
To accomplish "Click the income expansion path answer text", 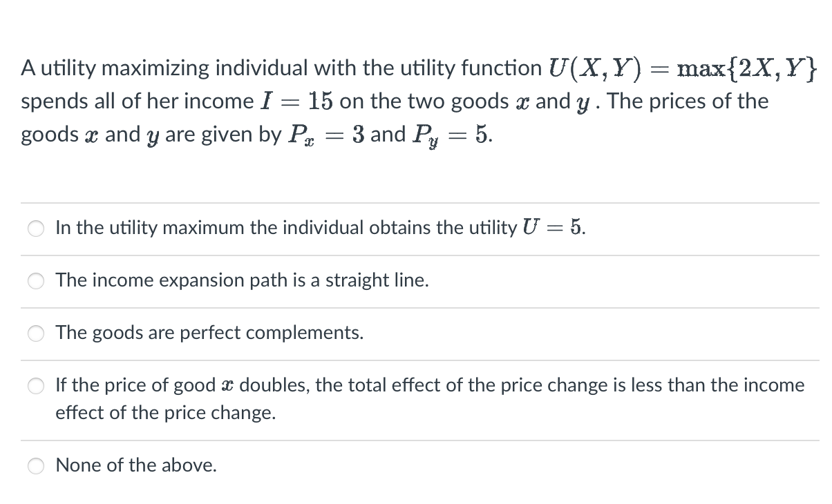I will [x=242, y=280].
